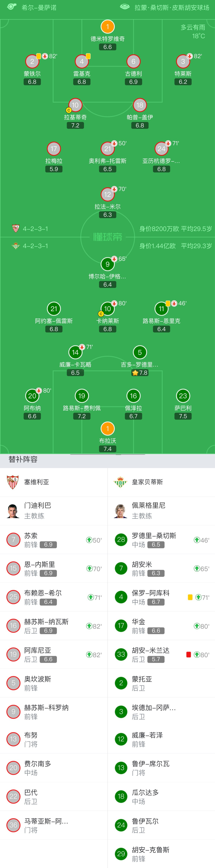Tap 7.8 best rating badge
Screen dimensions: 215x868
(140, 373)
